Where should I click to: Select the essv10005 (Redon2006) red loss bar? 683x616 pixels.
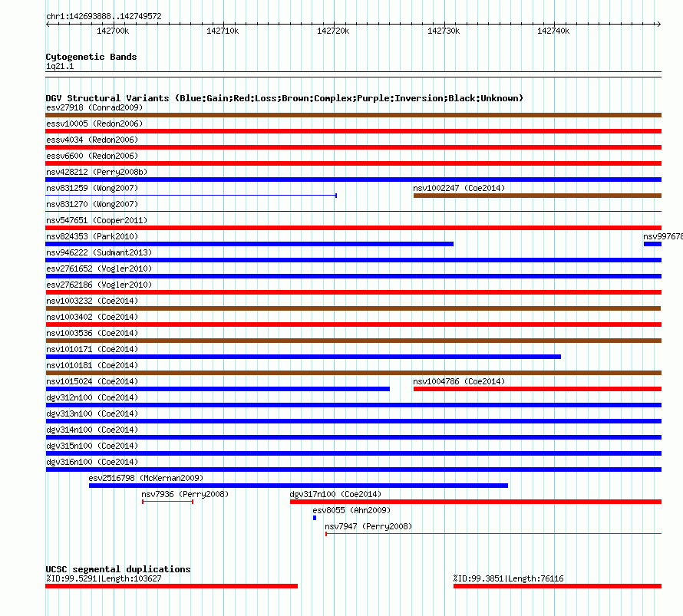353,131
